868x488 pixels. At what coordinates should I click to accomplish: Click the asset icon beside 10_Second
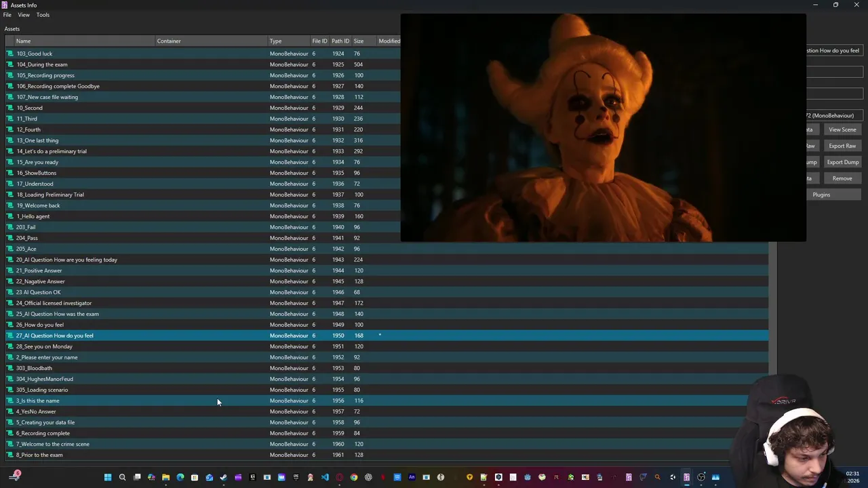pyautogui.click(x=10, y=108)
